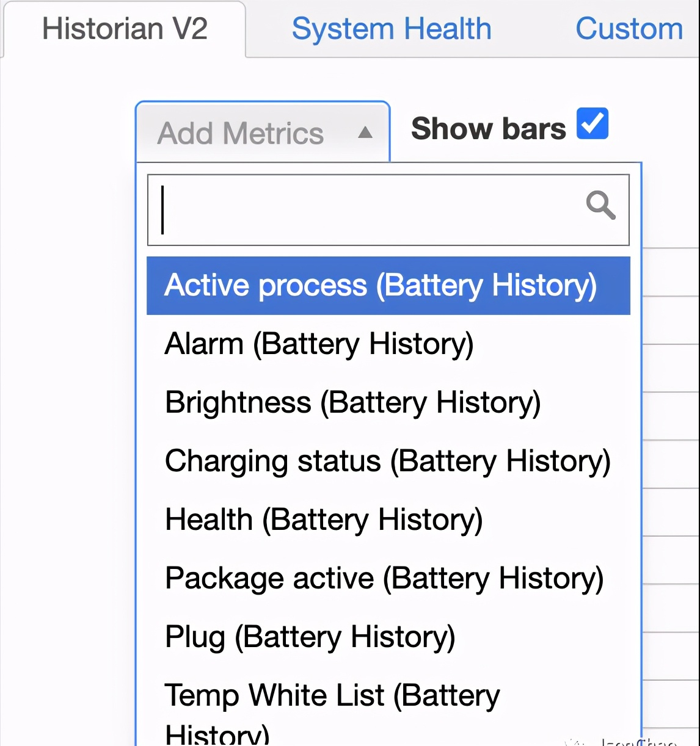This screenshot has width=700, height=746.
Task: Add Health (Battery History) metric
Action: [324, 520]
